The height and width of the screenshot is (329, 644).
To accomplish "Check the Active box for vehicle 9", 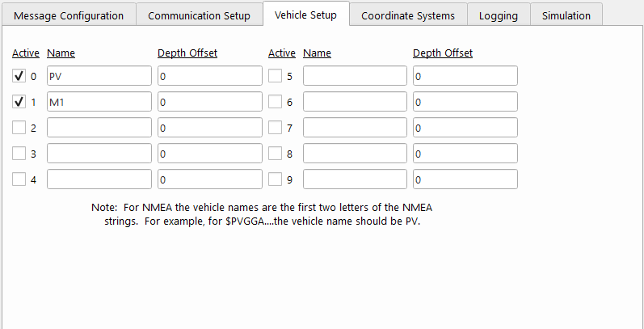I will pyautogui.click(x=275, y=179).
